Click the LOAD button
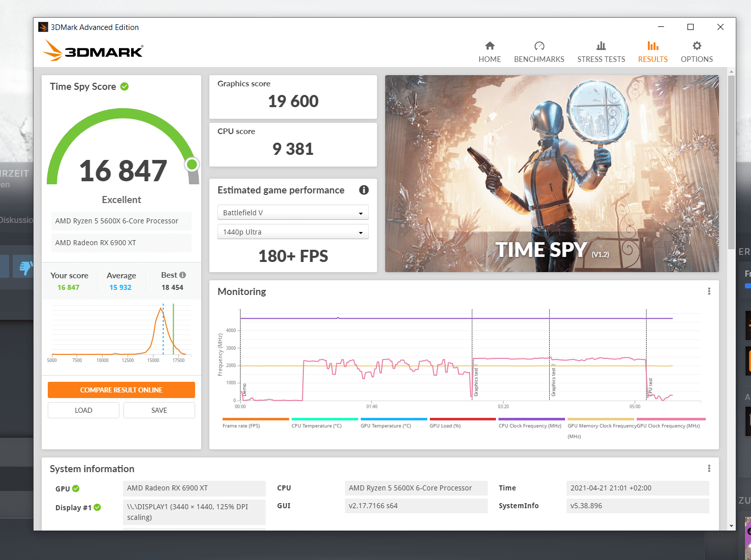 (x=83, y=410)
